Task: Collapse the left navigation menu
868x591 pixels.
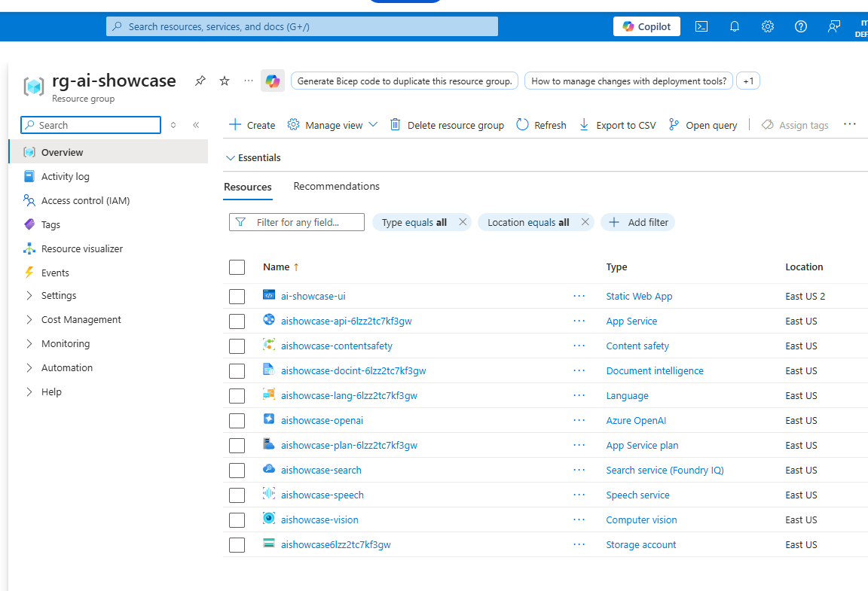Action: (x=196, y=125)
